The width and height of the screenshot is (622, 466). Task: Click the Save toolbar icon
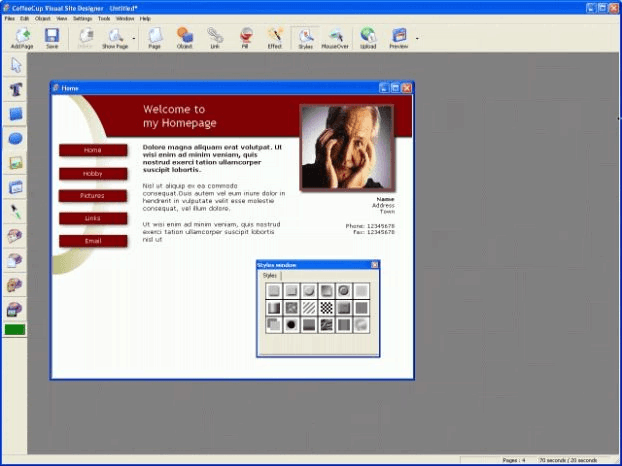[52, 38]
